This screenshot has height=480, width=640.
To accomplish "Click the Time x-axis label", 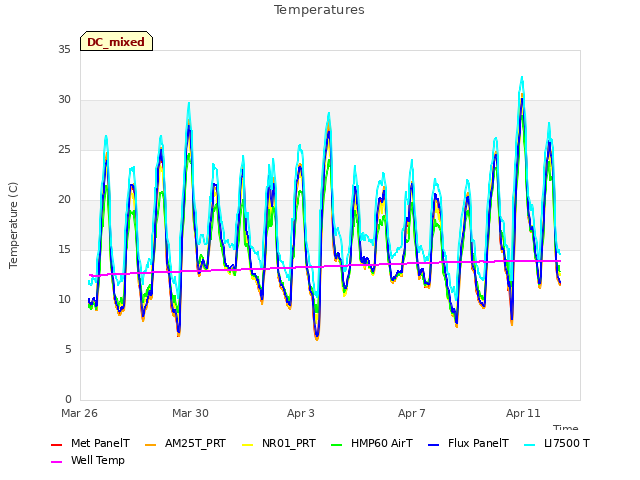I will pos(566,427).
